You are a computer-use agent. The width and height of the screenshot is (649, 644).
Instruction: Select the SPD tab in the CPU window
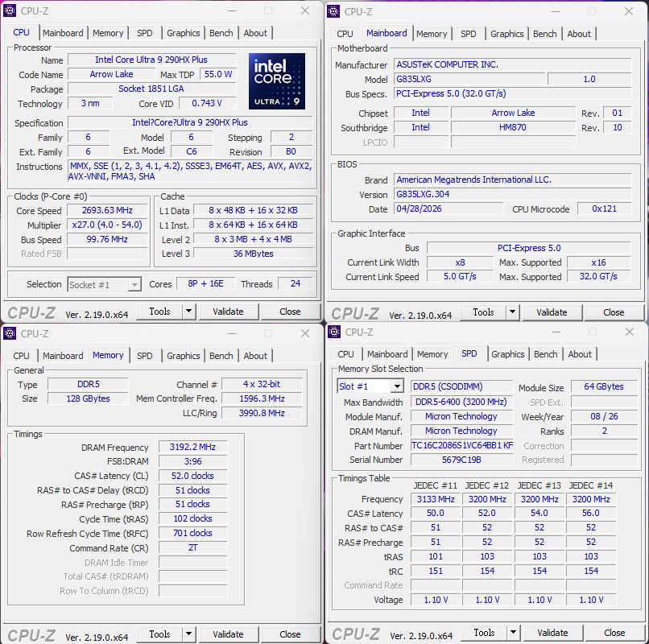coord(144,33)
